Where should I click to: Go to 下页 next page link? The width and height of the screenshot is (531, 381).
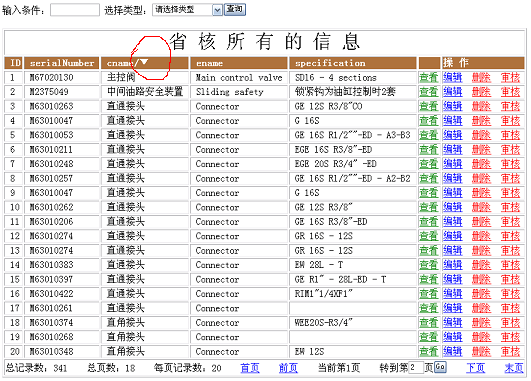click(476, 368)
